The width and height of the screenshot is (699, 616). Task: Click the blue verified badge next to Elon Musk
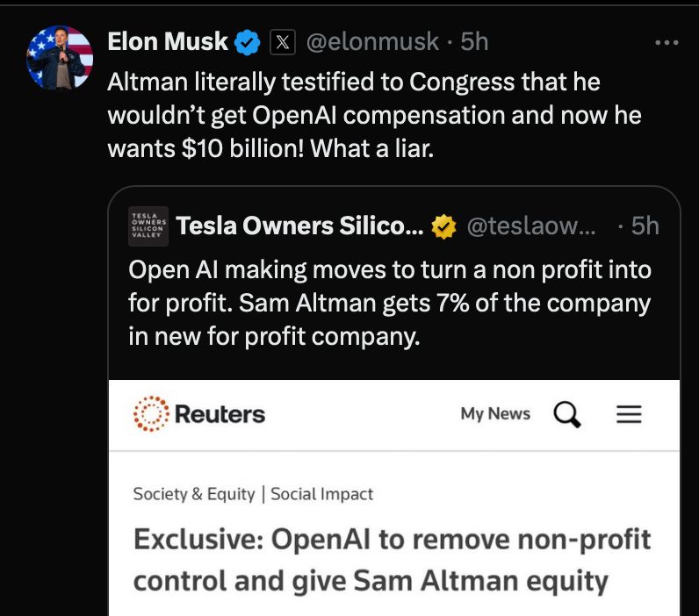coord(247,42)
